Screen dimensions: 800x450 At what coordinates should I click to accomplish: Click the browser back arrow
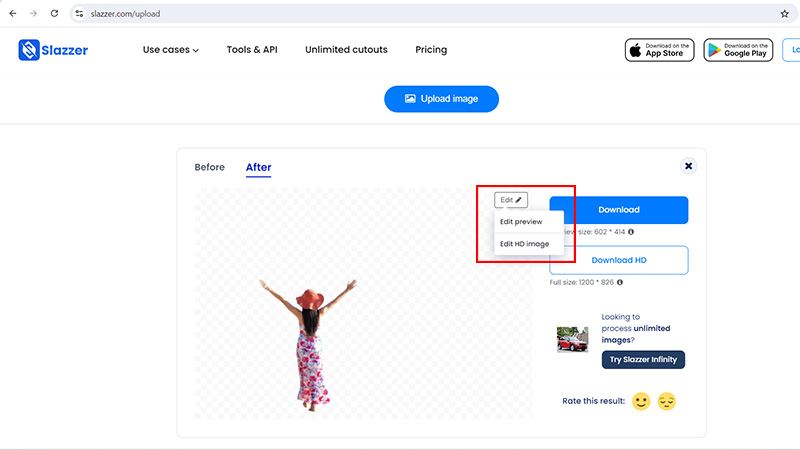coord(13,14)
